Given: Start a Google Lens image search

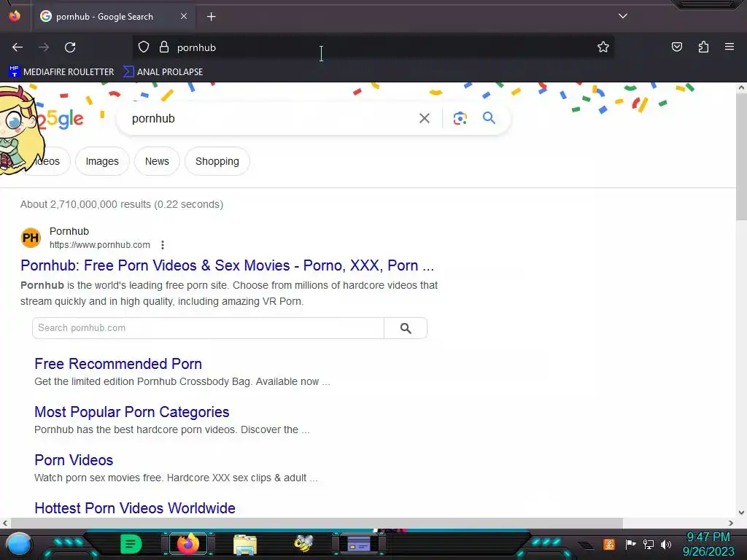Looking at the screenshot, I should 460,118.
